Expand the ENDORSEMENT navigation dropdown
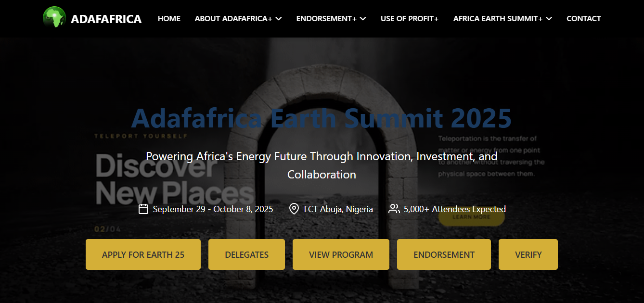The height and width of the screenshot is (303, 644). pos(331,18)
